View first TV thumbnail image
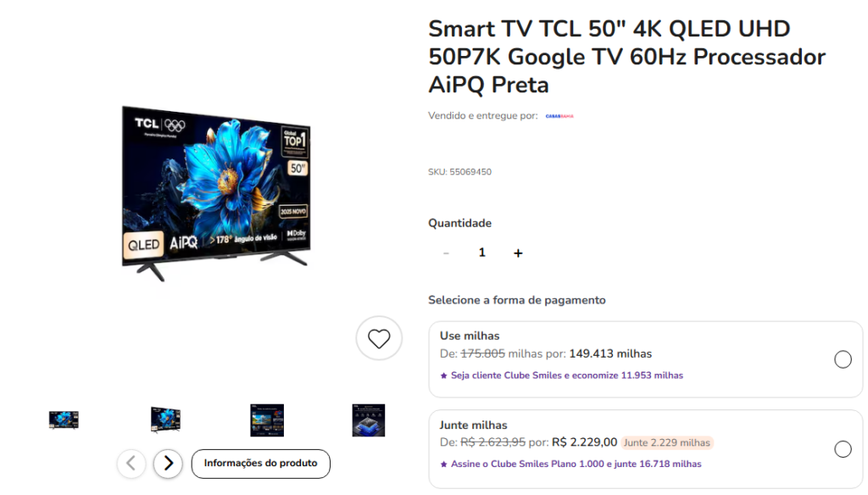This screenshot has width=868, height=495. pos(64,420)
